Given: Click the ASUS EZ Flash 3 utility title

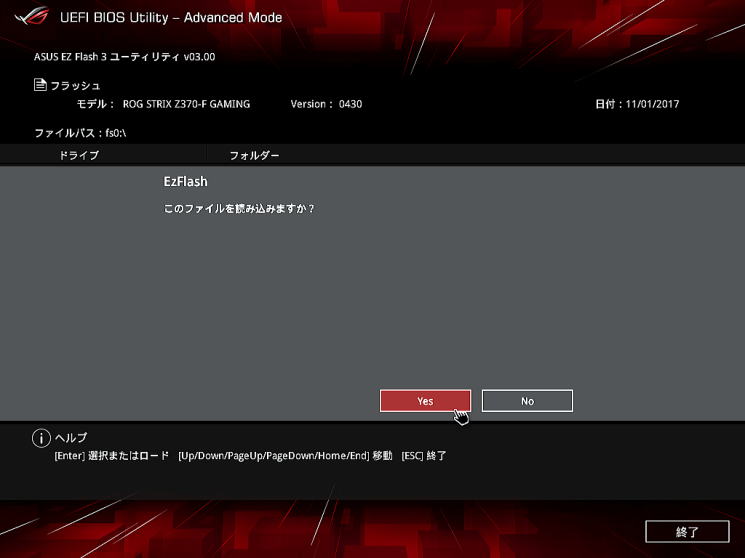Looking at the screenshot, I should [124, 57].
